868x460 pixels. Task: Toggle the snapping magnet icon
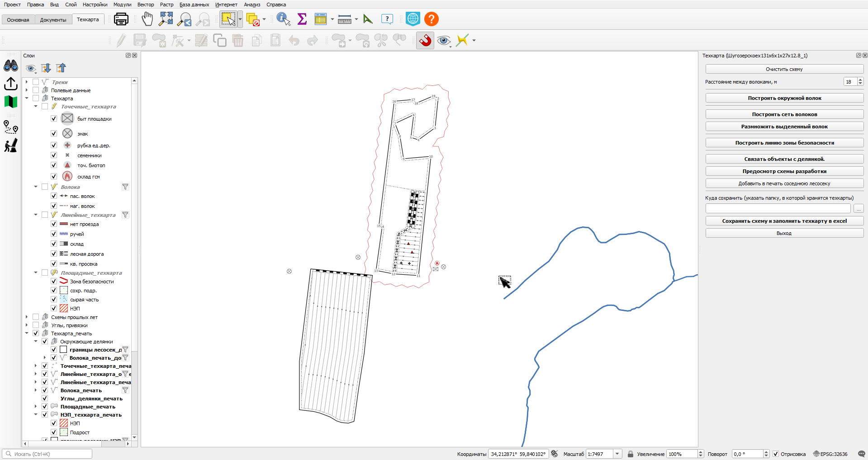(x=425, y=40)
